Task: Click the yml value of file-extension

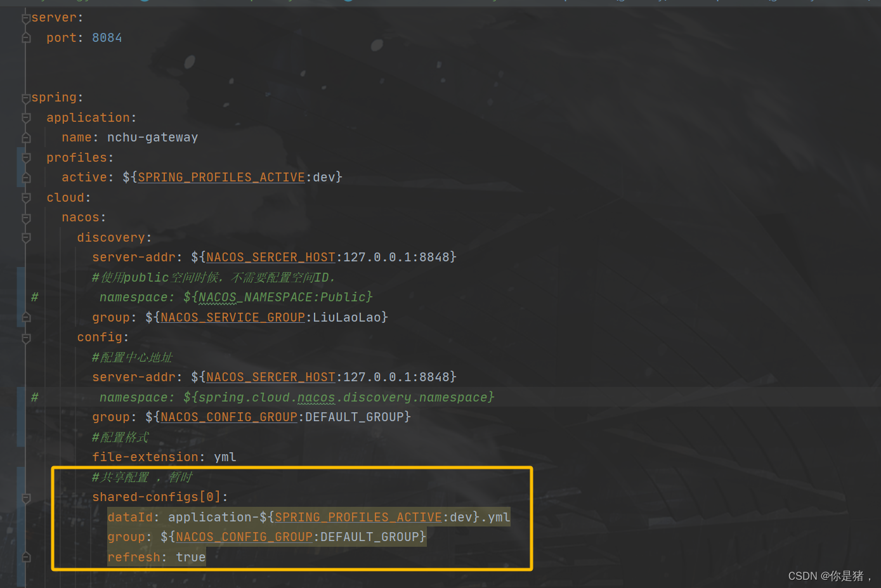Action: point(225,457)
